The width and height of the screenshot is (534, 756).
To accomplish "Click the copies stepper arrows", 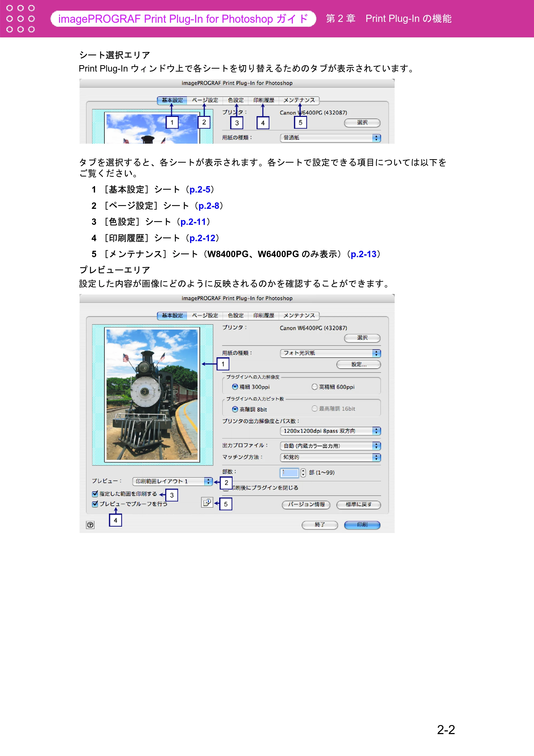I will coord(303,472).
